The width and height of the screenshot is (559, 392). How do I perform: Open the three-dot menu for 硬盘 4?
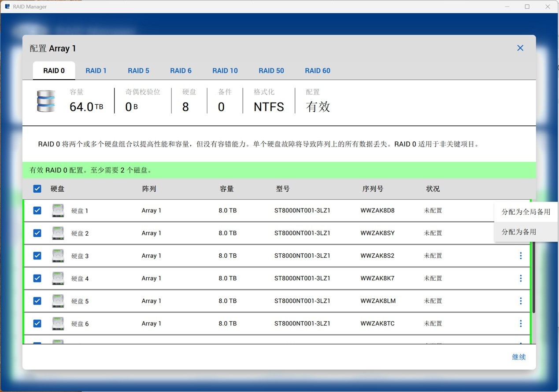(521, 278)
